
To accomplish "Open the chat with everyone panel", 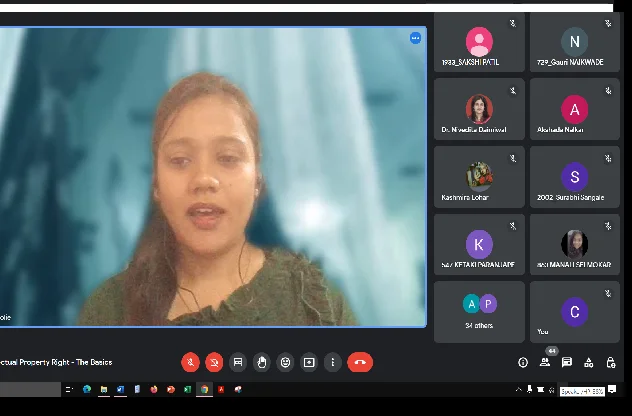I will 567,362.
